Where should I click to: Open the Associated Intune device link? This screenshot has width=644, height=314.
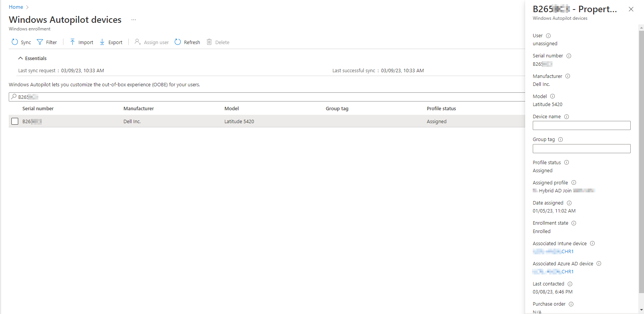pyautogui.click(x=553, y=252)
